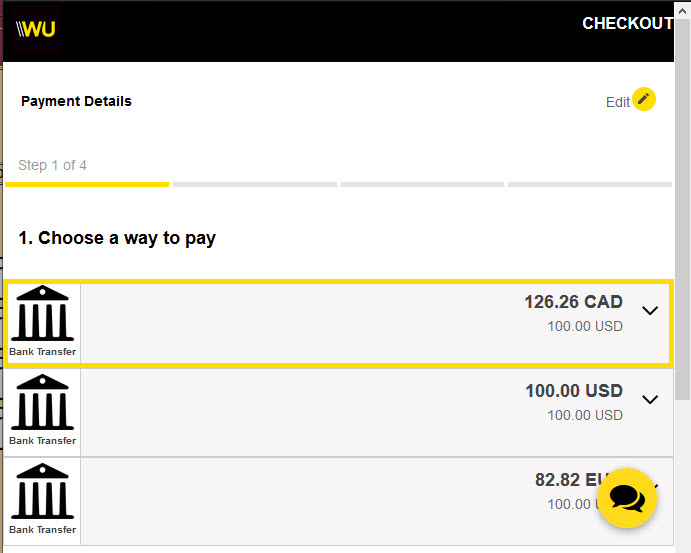
Task: Choose the 82.82 EUR amount row
Action: 338,501
